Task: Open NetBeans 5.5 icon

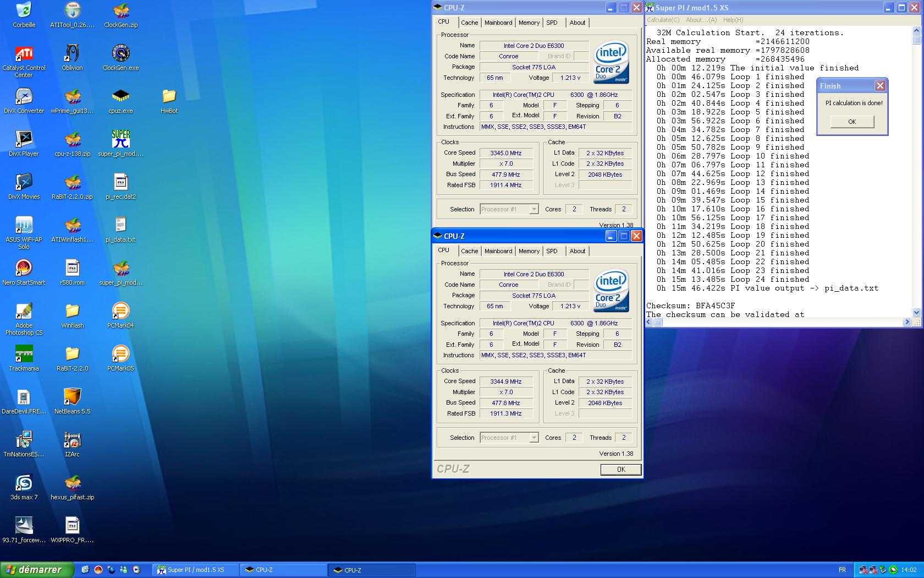Action: (72, 396)
